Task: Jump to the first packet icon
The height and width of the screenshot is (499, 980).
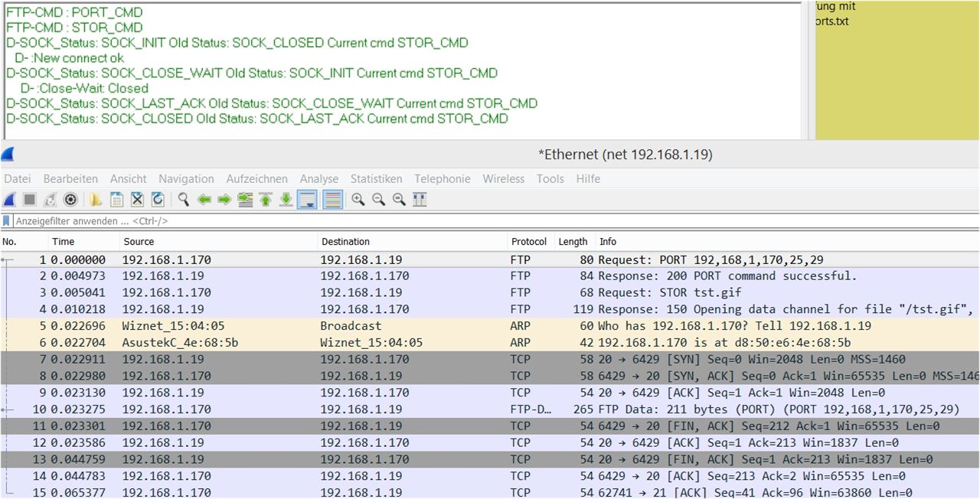Action: point(266,200)
